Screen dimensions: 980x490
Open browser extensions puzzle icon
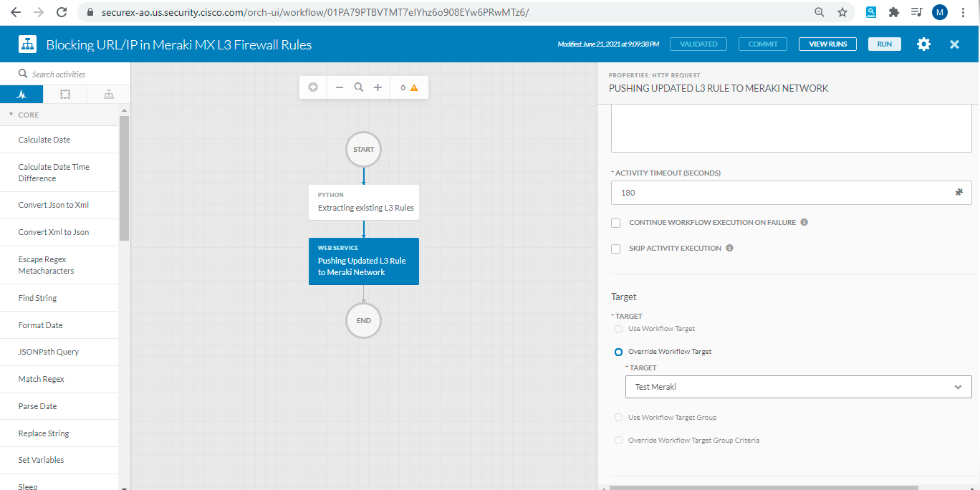(x=893, y=12)
